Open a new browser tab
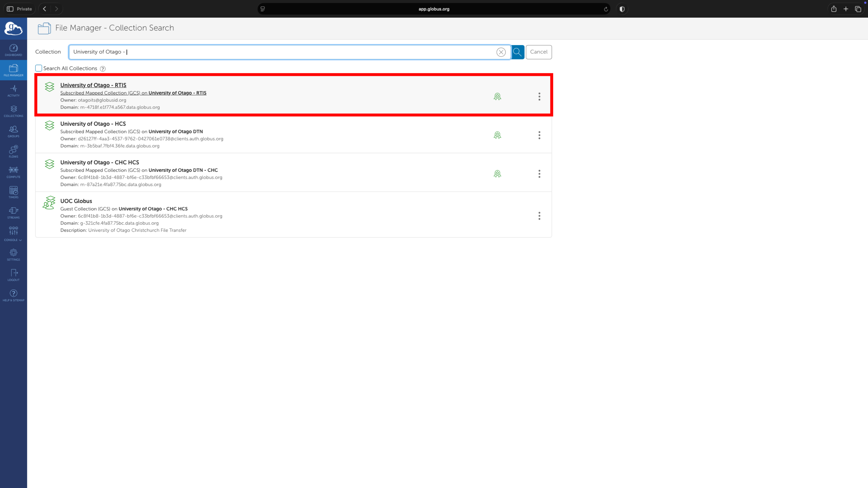 point(846,9)
